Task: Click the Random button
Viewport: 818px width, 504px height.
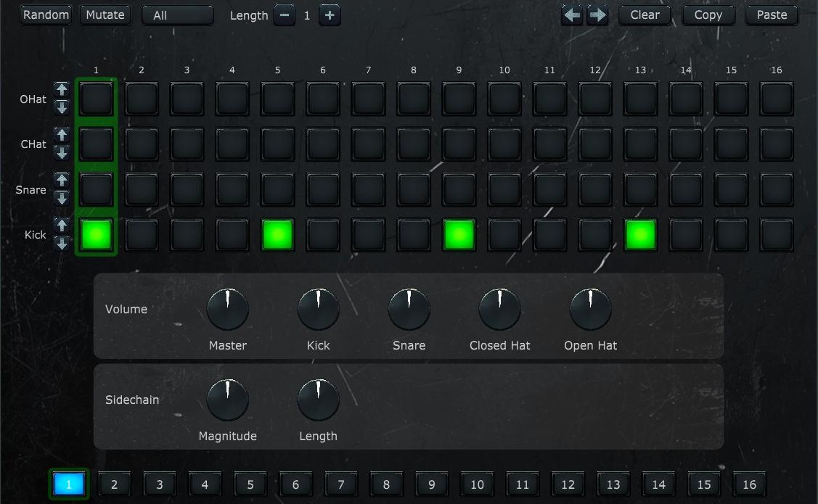Action: tap(46, 14)
